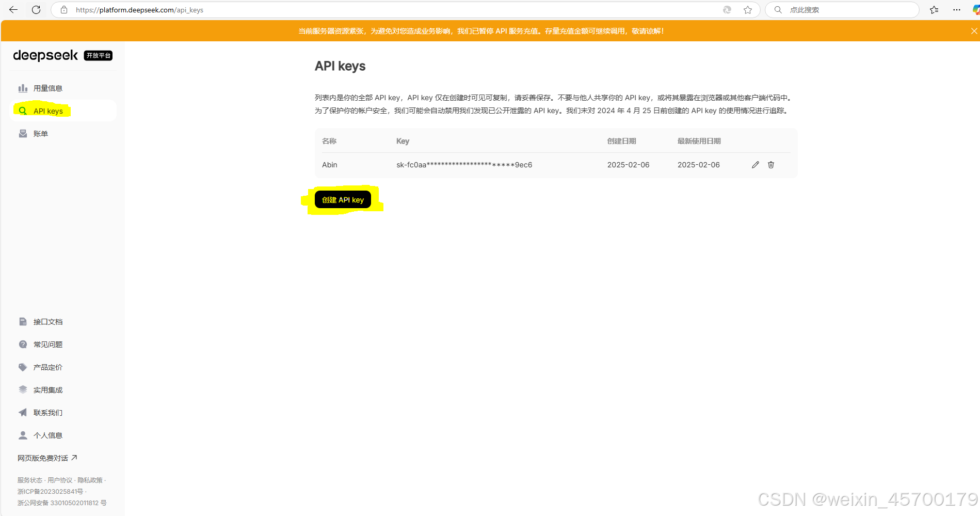Open 常见问题 FAQ page
The width and height of the screenshot is (980, 516).
(63, 345)
